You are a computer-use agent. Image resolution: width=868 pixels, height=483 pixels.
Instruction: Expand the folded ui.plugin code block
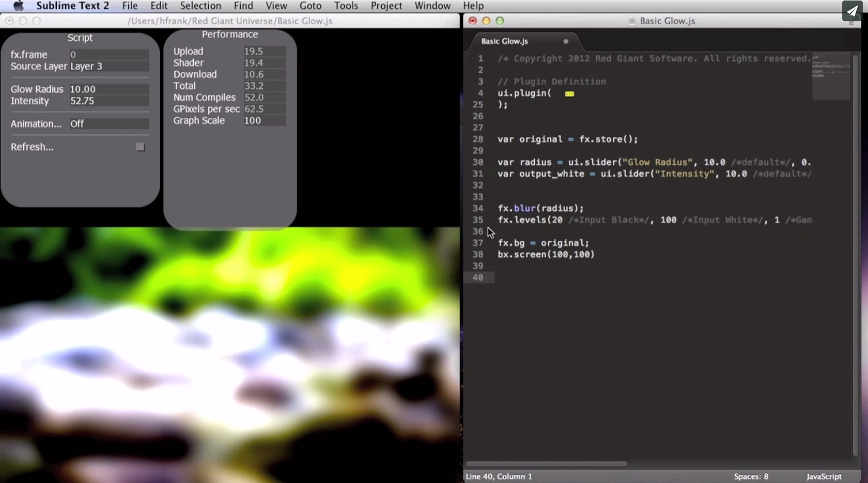click(569, 94)
